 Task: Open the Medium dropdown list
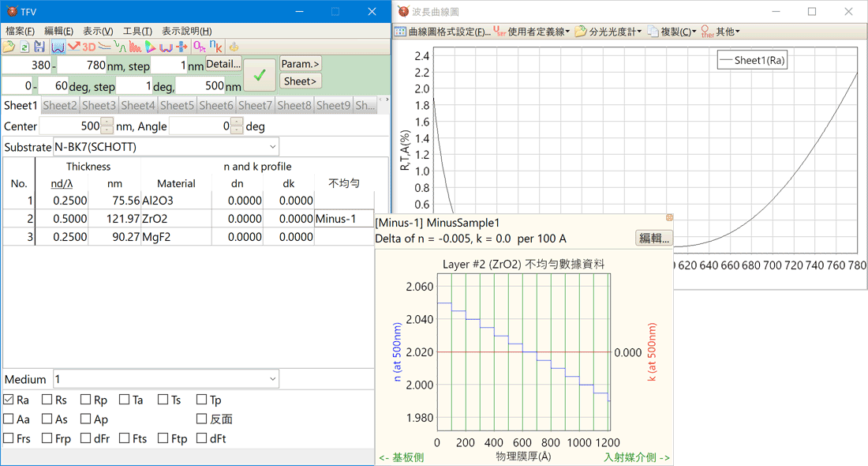(x=273, y=379)
